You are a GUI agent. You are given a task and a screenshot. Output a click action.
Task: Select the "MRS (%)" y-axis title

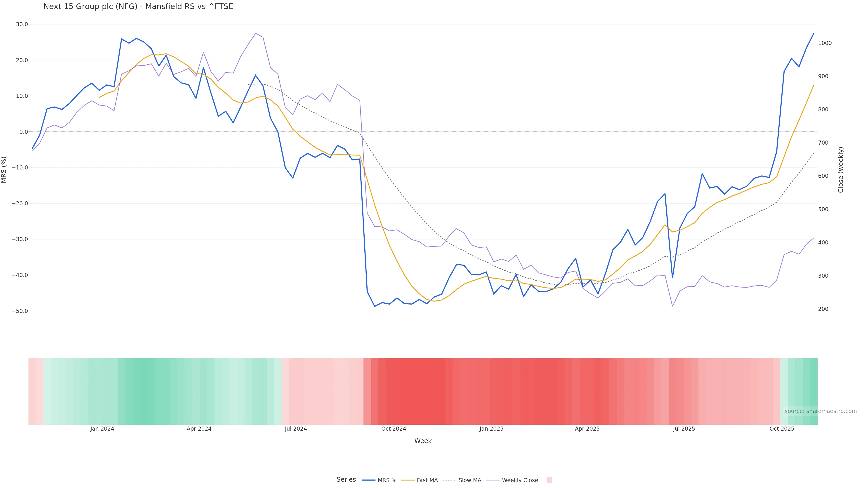point(4,170)
